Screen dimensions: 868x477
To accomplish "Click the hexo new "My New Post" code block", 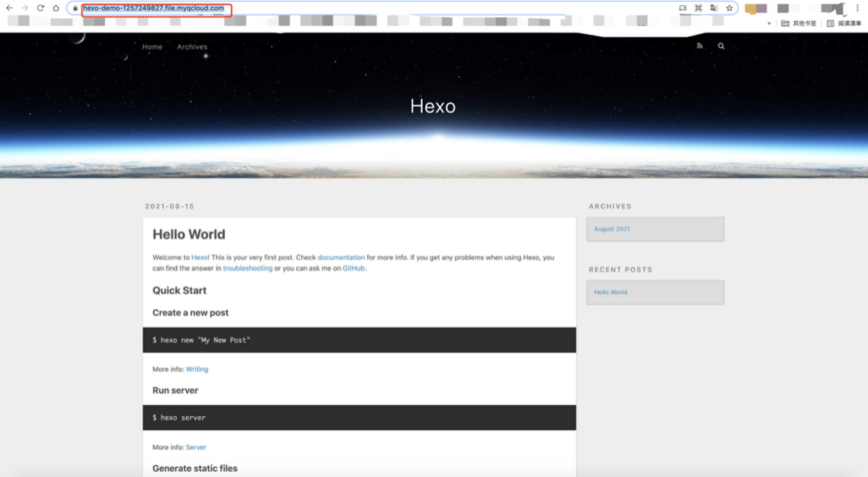I will [x=359, y=340].
